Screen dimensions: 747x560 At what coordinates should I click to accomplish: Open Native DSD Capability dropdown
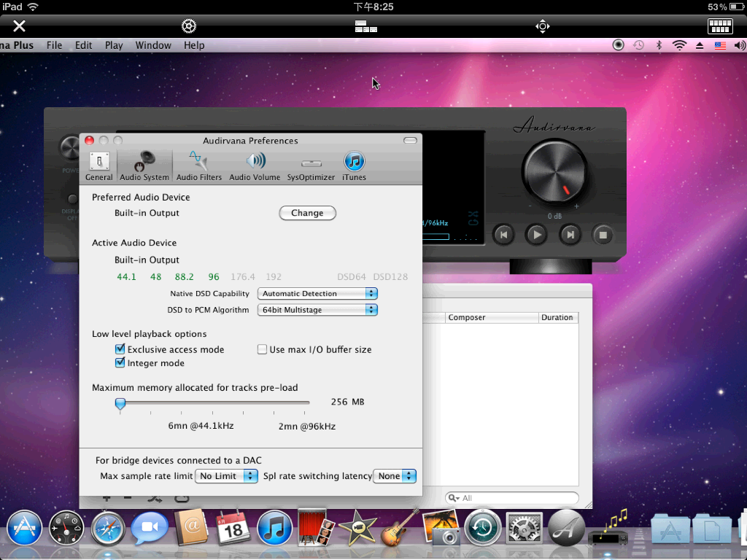click(317, 293)
